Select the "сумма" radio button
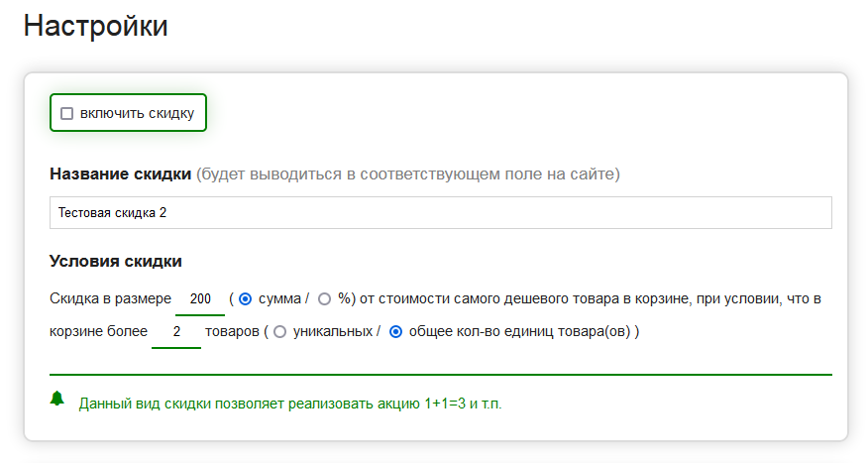This screenshot has height=463, width=868. (246, 298)
